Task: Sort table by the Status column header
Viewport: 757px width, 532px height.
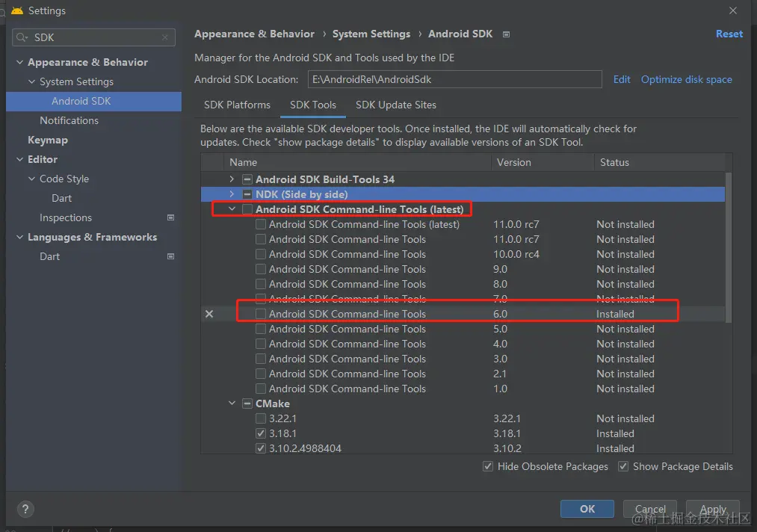Action: click(x=659, y=162)
